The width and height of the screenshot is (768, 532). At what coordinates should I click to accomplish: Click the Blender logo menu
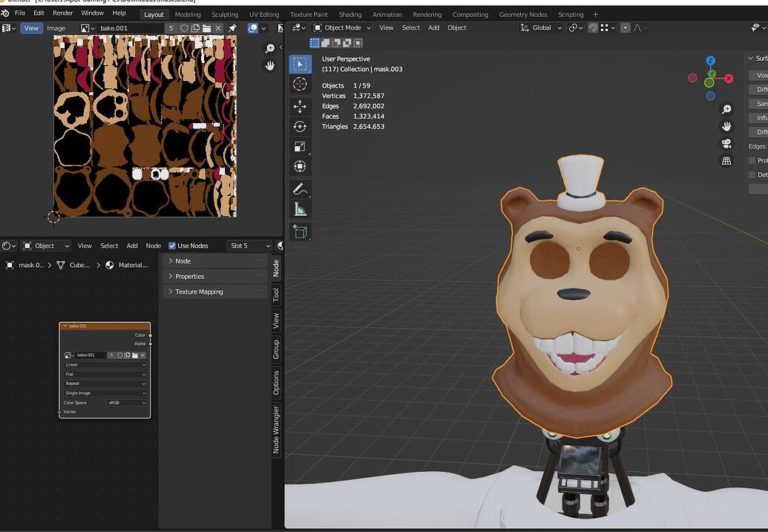[x=5, y=13]
